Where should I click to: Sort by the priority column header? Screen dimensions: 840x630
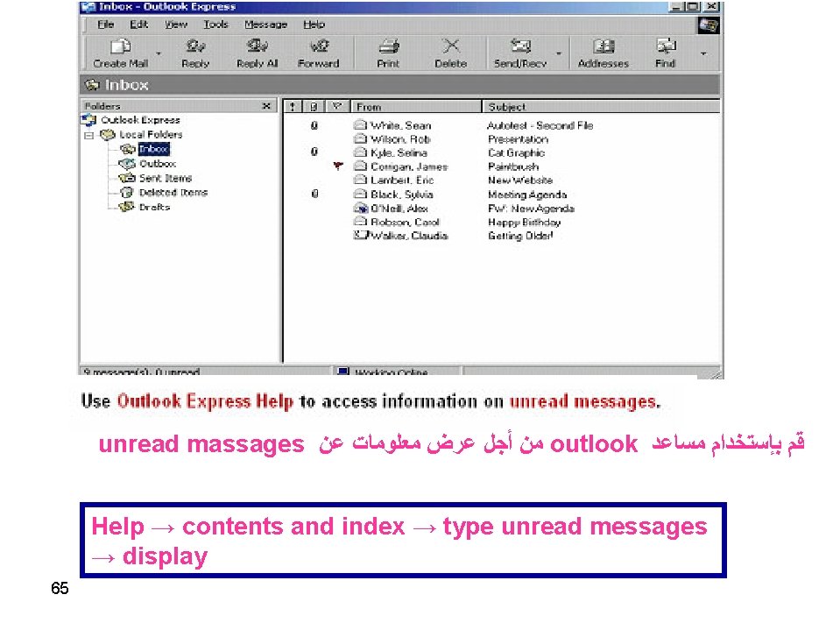click(x=293, y=107)
